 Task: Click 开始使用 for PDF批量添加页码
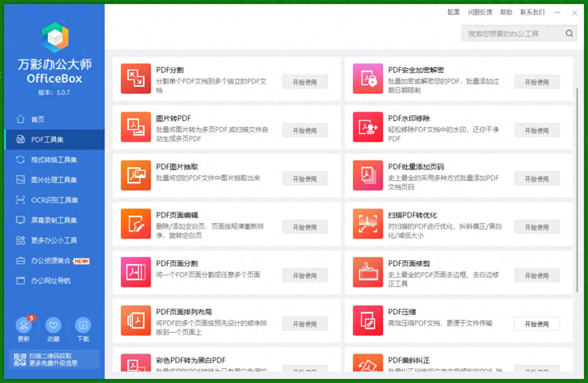[x=537, y=179]
